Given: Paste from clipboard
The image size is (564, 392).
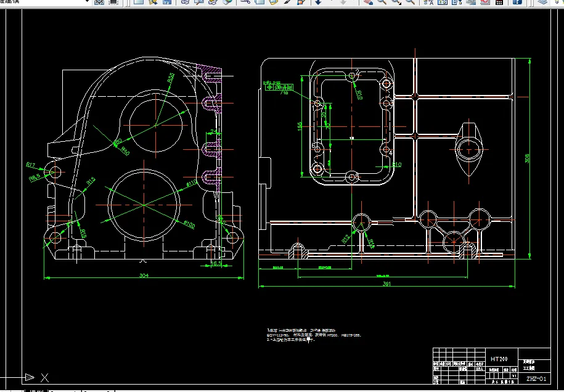Looking at the screenshot, I should (x=273, y=2).
